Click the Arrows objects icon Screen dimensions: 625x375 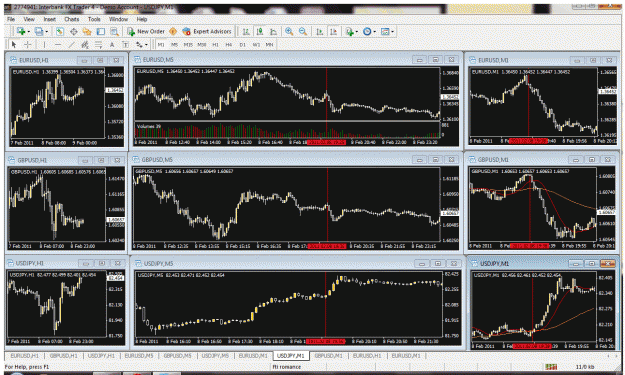pos(139,45)
